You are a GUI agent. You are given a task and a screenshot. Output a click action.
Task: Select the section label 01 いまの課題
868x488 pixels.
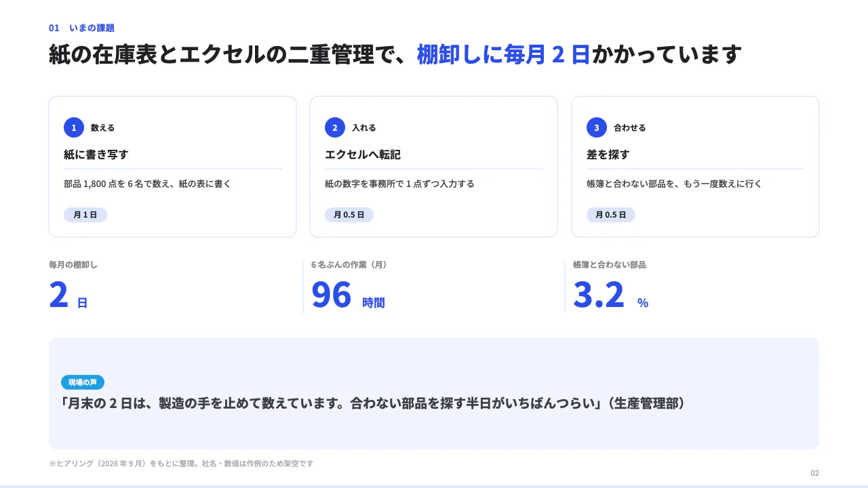coord(81,28)
